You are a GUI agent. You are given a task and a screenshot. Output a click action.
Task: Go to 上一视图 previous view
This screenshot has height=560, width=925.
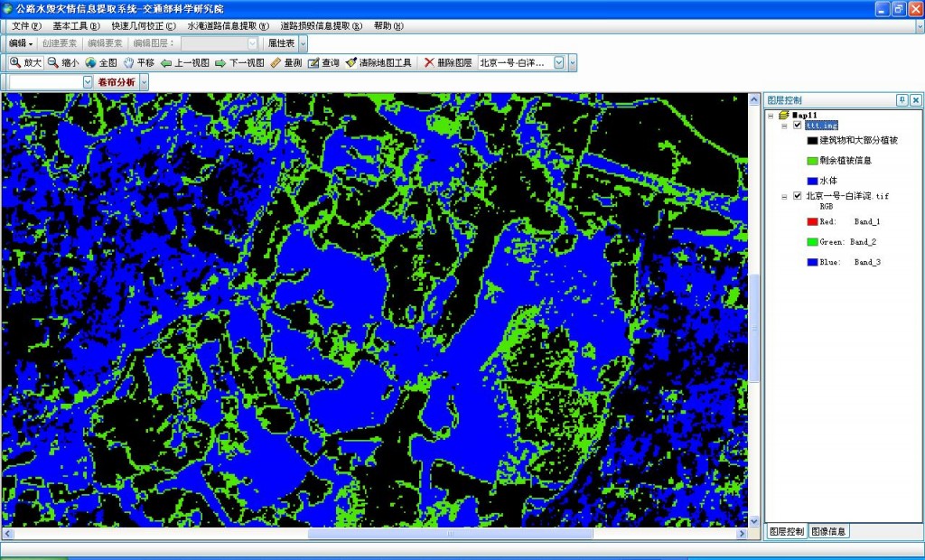tap(185, 63)
